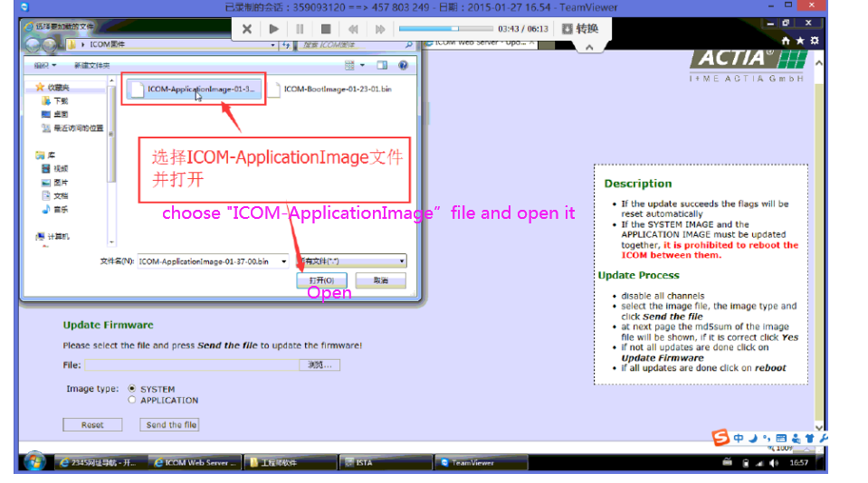Select ICOM-ApplicationImage-01-3... file
Screen dimensions: 868x483
(193, 89)
